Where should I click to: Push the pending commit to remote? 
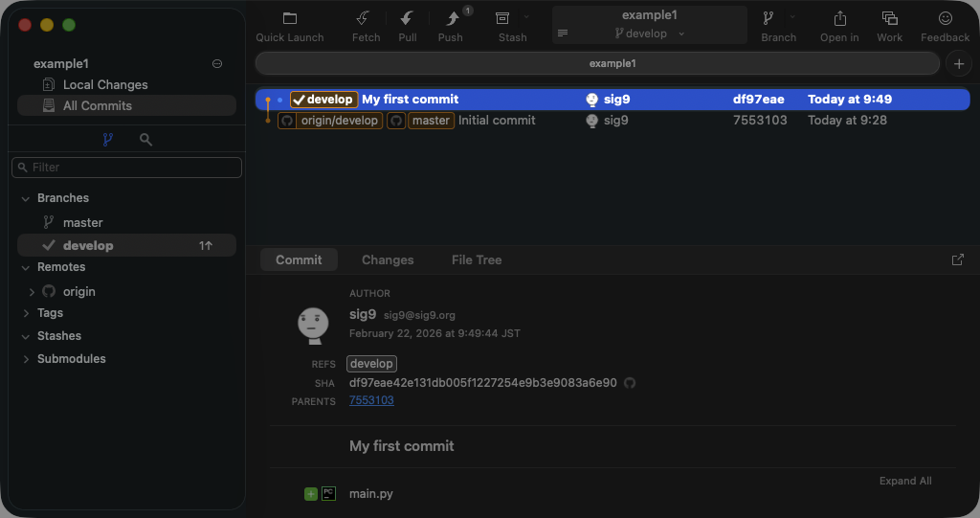click(451, 19)
